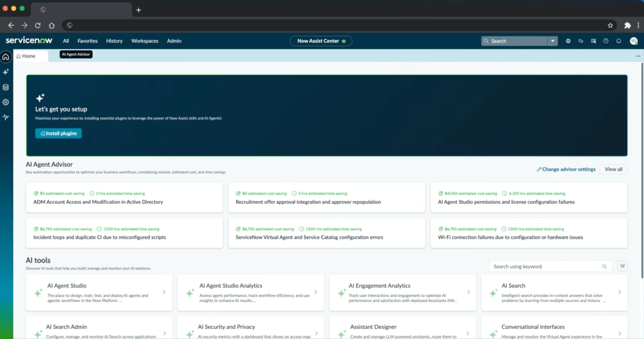The image size is (644, 339).
Task: Open the Home sidebar icon
Action: [6, 57]
